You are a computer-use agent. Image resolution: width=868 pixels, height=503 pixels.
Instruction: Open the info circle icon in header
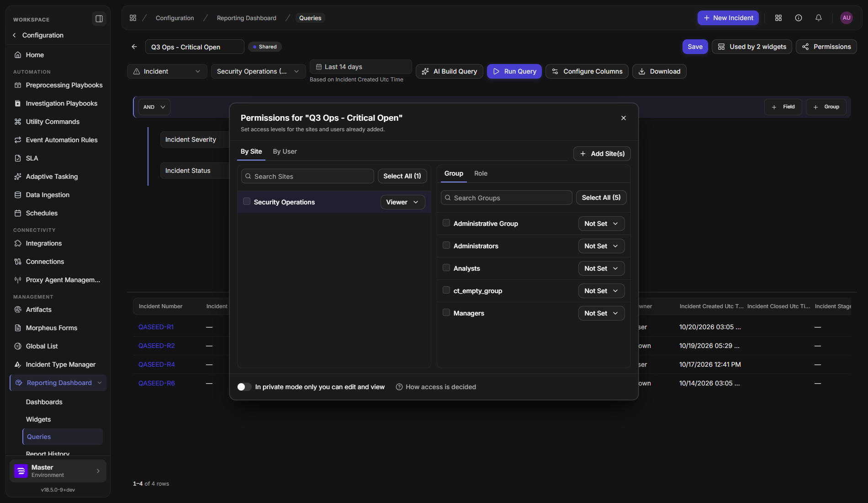coord(799,18)
